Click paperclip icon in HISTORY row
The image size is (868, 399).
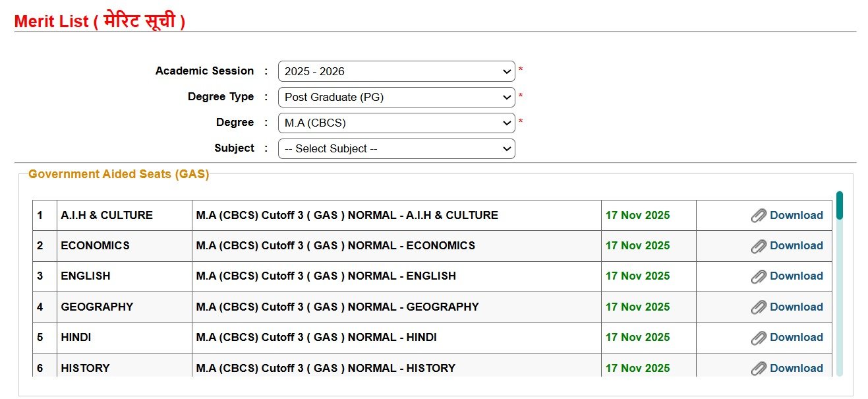point(759,368)
